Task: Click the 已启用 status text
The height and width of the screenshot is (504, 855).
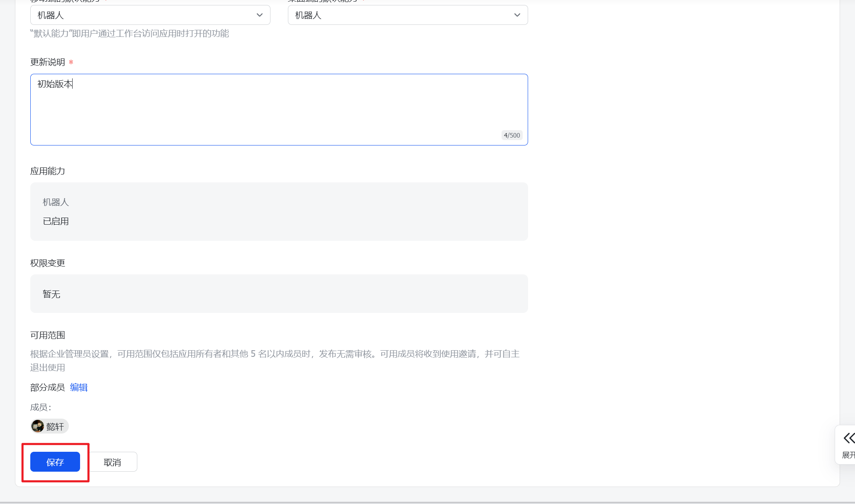Action: pos(56,221)
